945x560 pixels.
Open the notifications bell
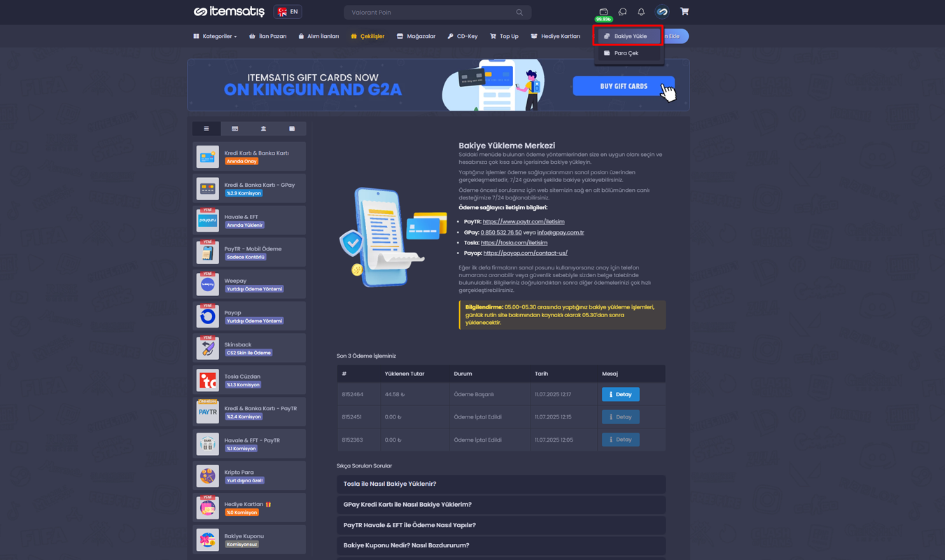pyautogui.click(x=641, y=12)
